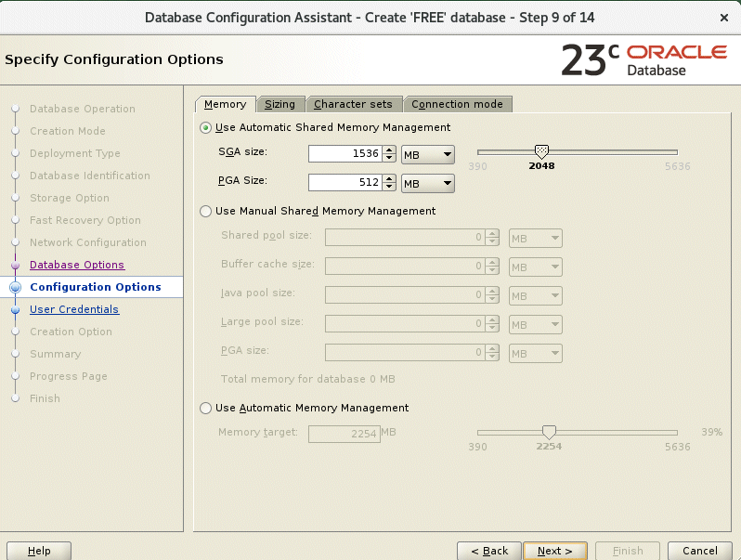The width and height of the screenshot is (741, 560).
Task: Click the SGA size input field
Action: pyautogui.click(x=344, y=154)
